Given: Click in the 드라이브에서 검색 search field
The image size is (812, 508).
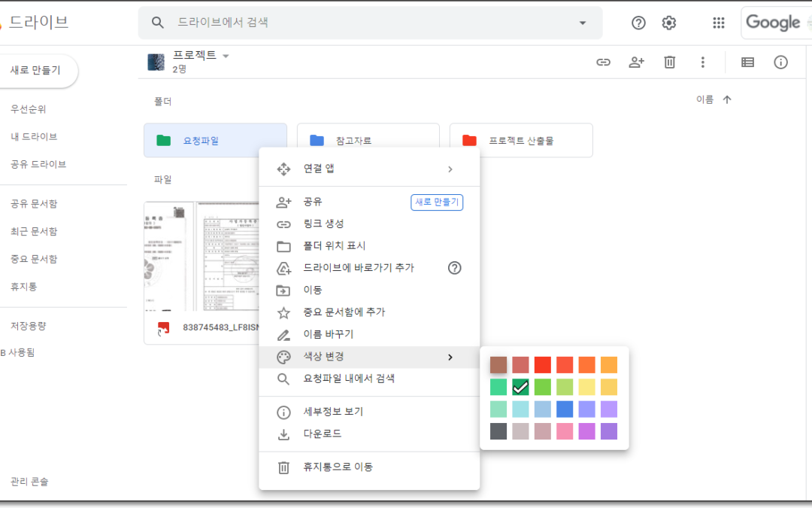Looking at the screenshot, I should click(x=370, y=23).
